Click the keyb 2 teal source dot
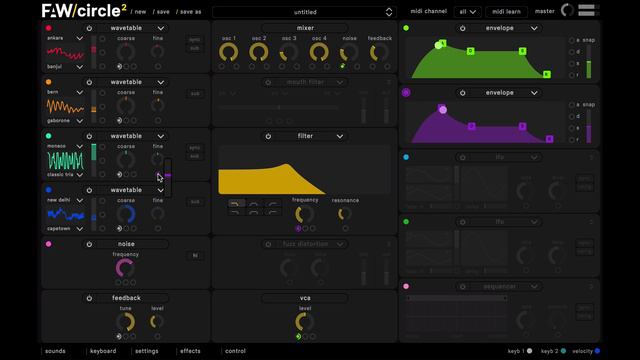640x360 pixels. 563,351
